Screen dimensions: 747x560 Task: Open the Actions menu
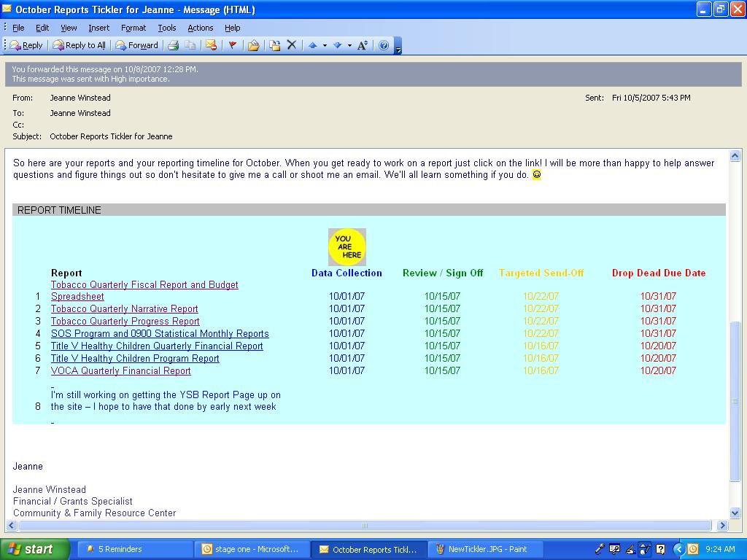(200, 28)
